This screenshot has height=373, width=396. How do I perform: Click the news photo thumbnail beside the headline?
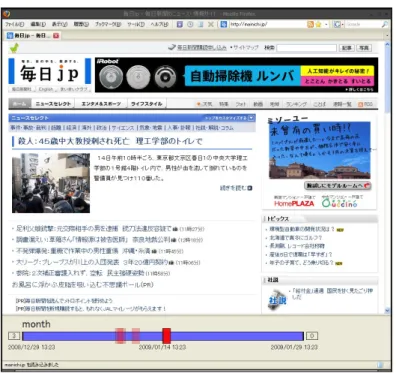tap(51, 183)
